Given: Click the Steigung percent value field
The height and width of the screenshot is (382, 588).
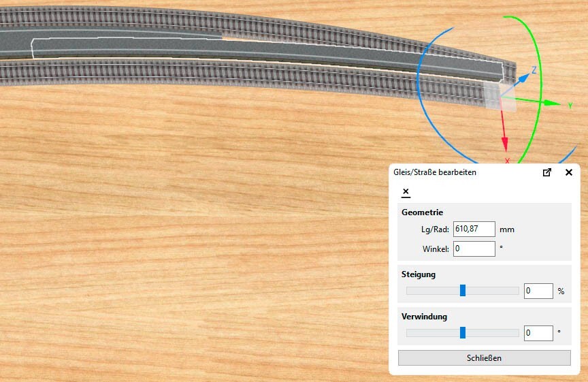Looking at the screenshot, I should point(538,291).
